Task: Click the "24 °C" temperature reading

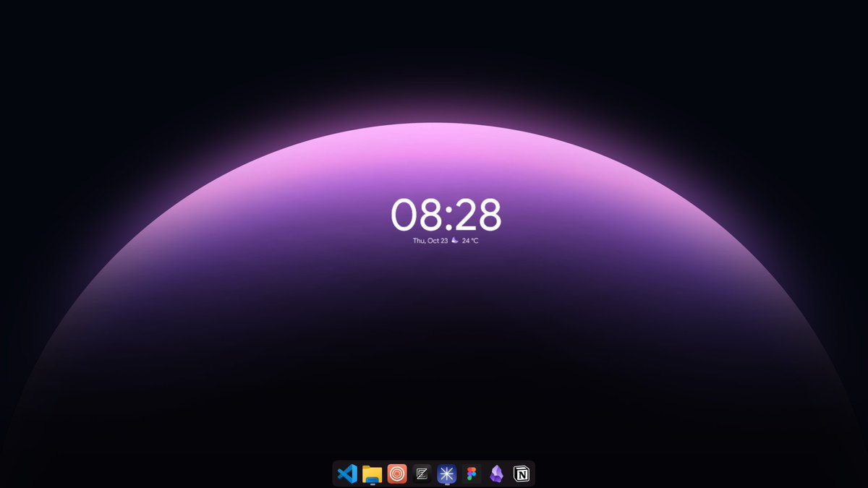Action: [x=470, y=241]
